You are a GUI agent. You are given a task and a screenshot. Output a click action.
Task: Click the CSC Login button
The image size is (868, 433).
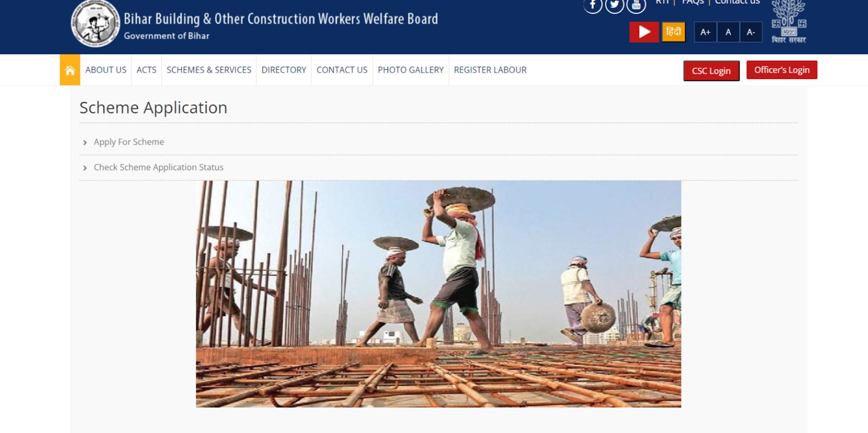(711, 71)
